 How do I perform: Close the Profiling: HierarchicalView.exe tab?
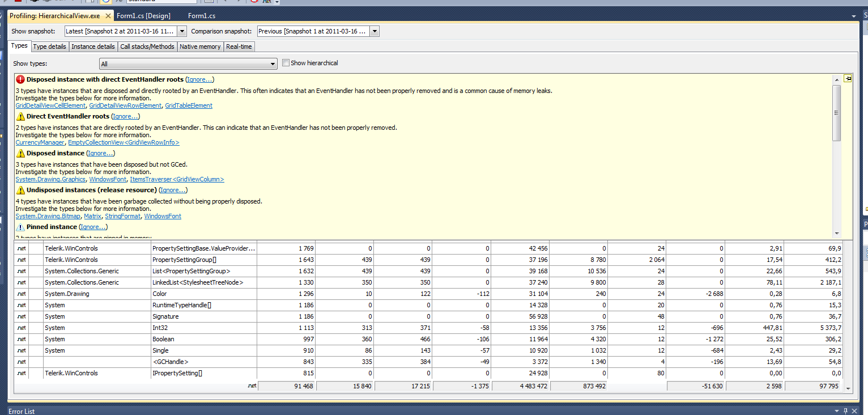(108, 16)
